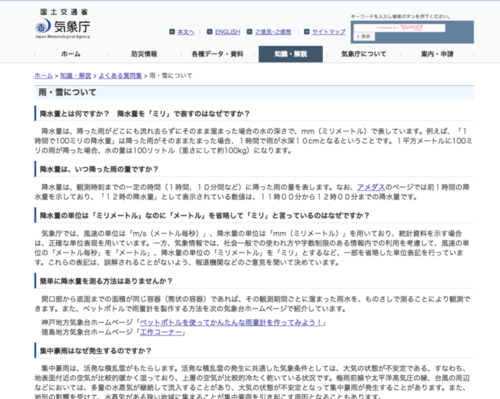This screenshot has width=500, height=399.
Task: Click the arrow icon beside ご意見・ご感想
Action: [249, 32]
